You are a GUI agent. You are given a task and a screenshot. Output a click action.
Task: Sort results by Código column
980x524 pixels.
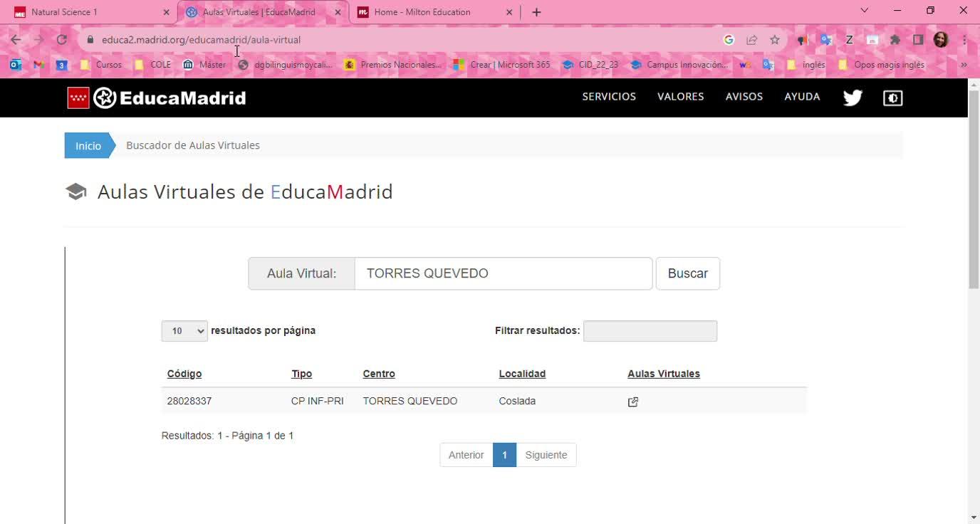(x=184, y=374)
